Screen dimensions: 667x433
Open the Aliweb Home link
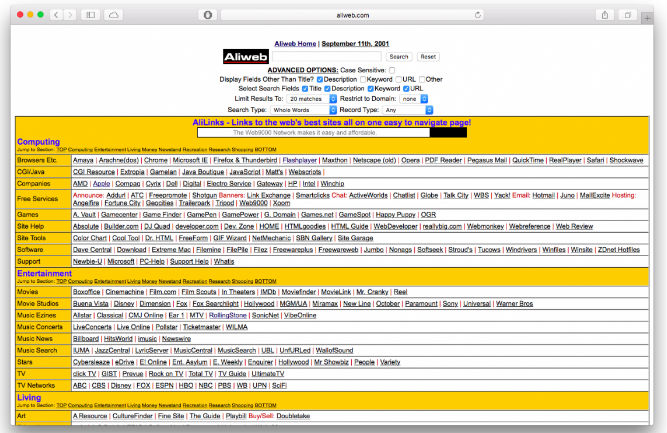coord(295,44)
